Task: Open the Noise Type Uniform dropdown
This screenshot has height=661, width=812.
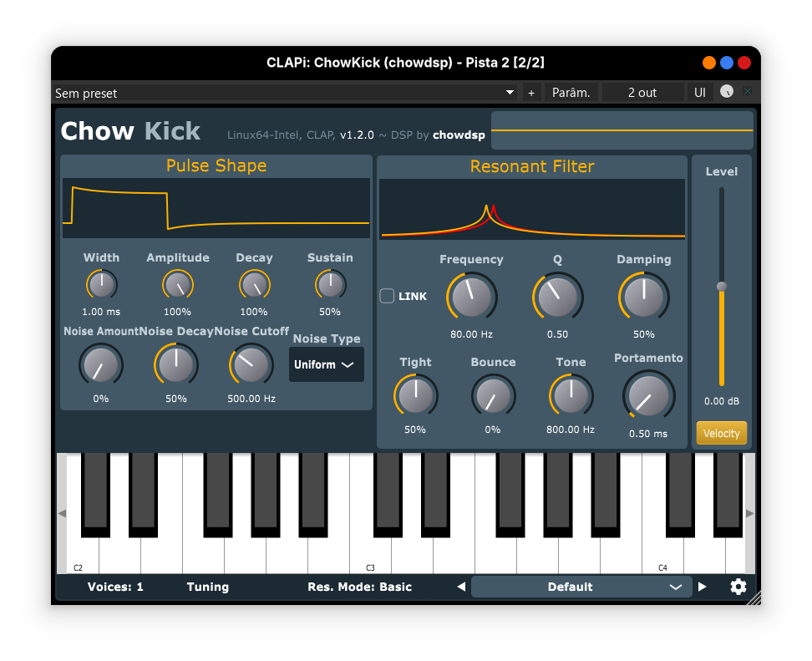Action: [x=326, y=365]
